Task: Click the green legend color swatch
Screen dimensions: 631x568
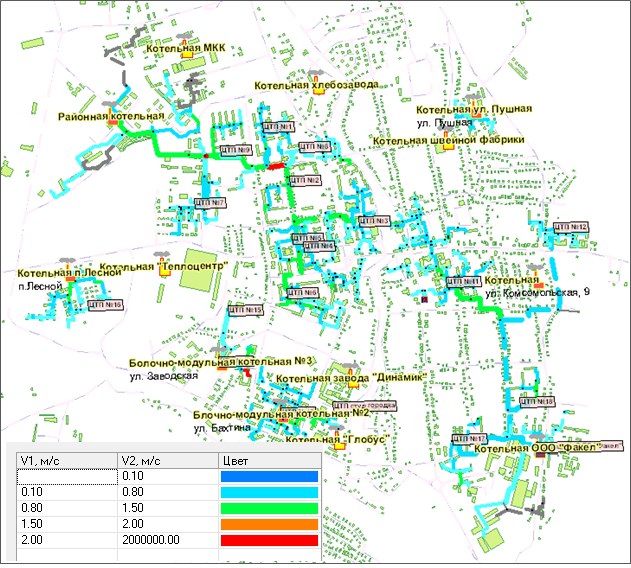Action: pos(268,508)
